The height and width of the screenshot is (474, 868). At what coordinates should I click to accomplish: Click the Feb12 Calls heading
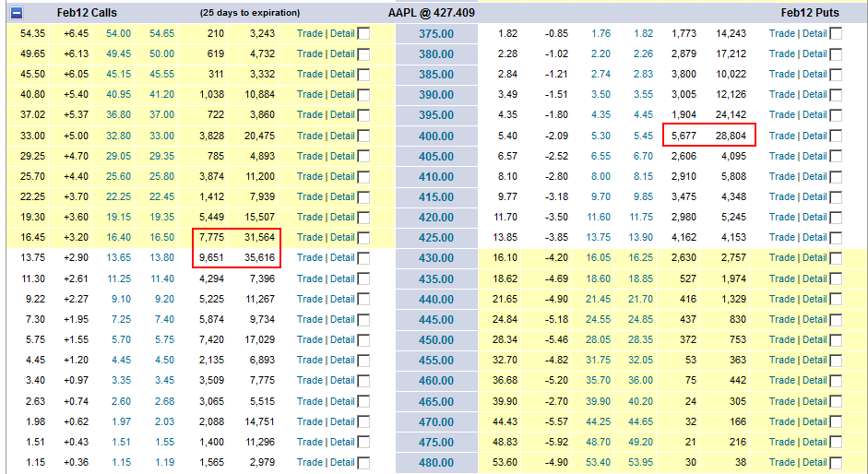[87, 12]
